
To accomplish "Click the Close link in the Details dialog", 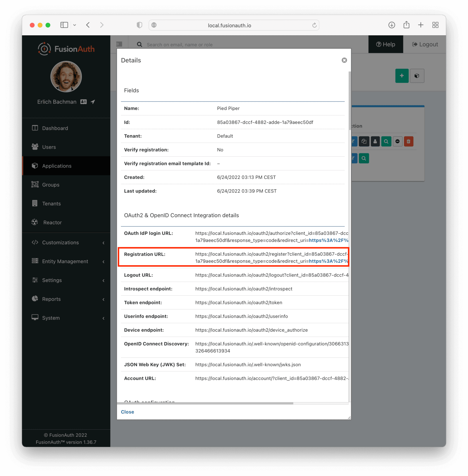I will coord(127,412).
